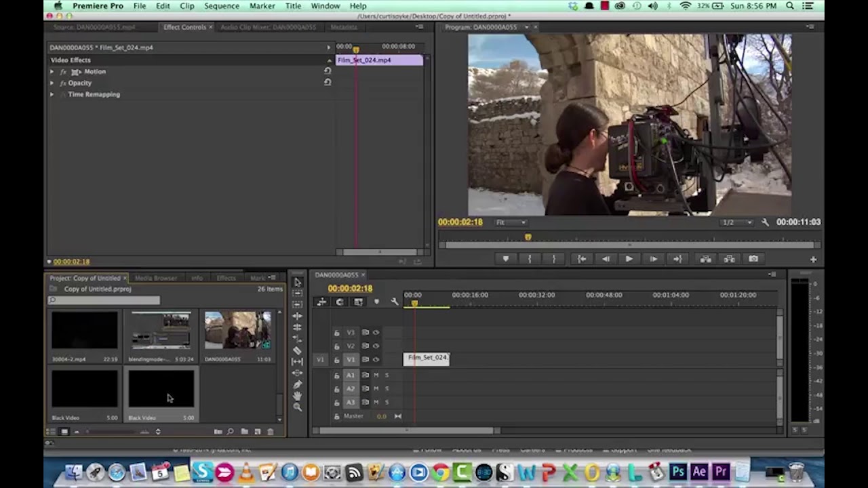The height and width of the screenshot is (488, 868).
Task: Open the Marker menu
Action: (x=262, y=6)
